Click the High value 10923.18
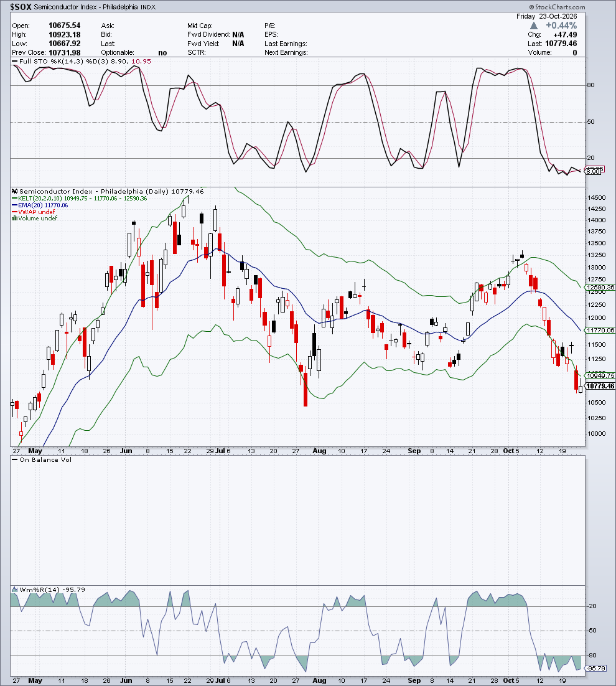 [x=64, y=35]
